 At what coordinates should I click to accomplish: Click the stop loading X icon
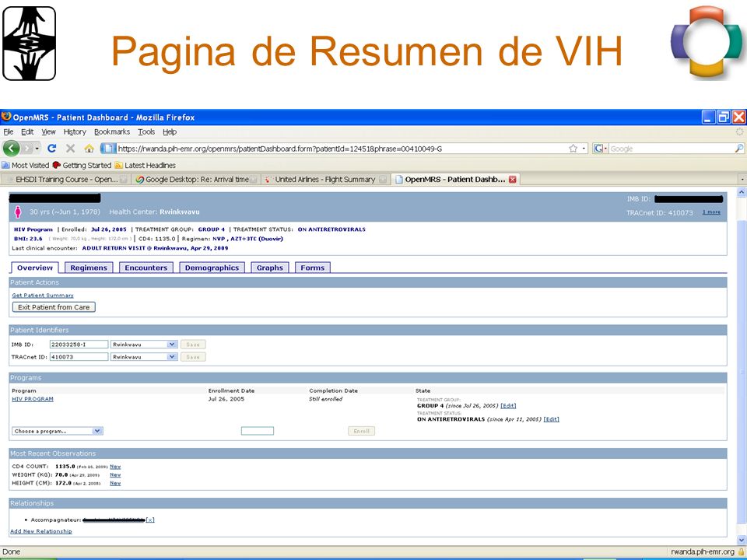pos(71,149)
